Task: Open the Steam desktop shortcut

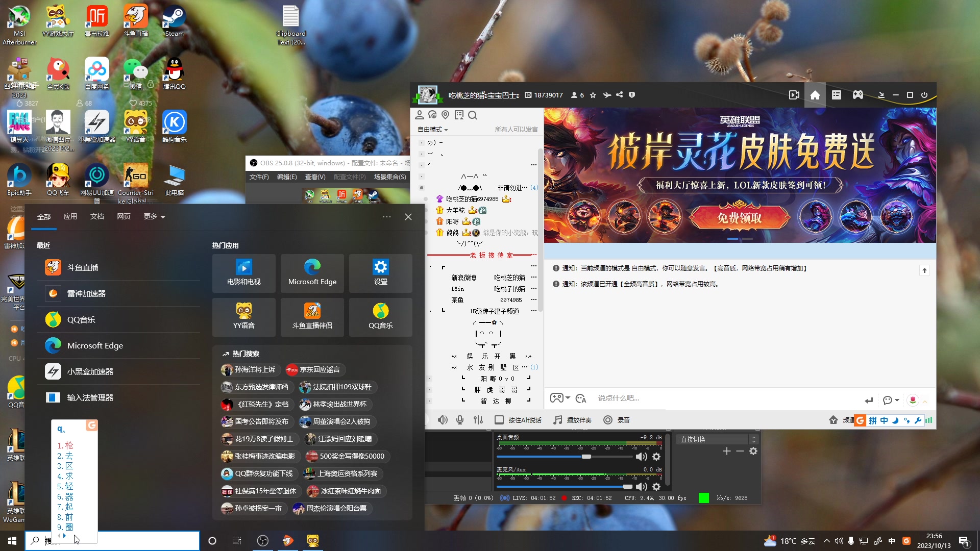Action: (x=174, y=21)
